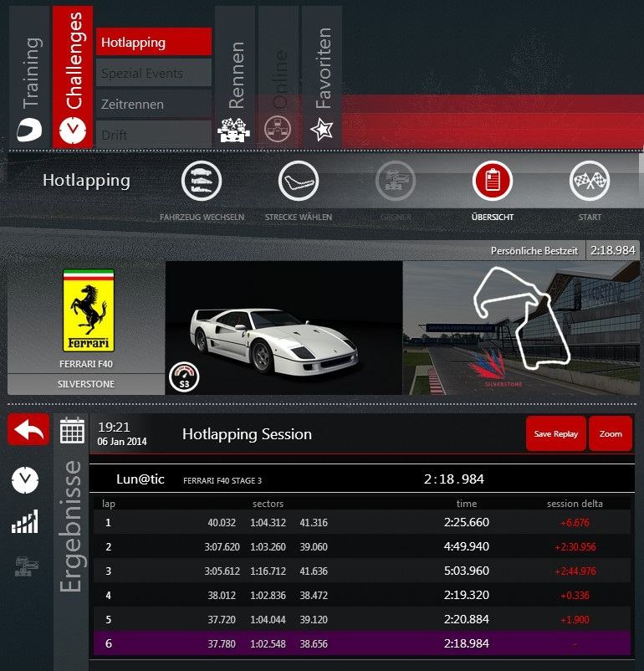
Task: Open the Übersicht clipboard icon
Action: pyautogui.click(x=493, y=181)
